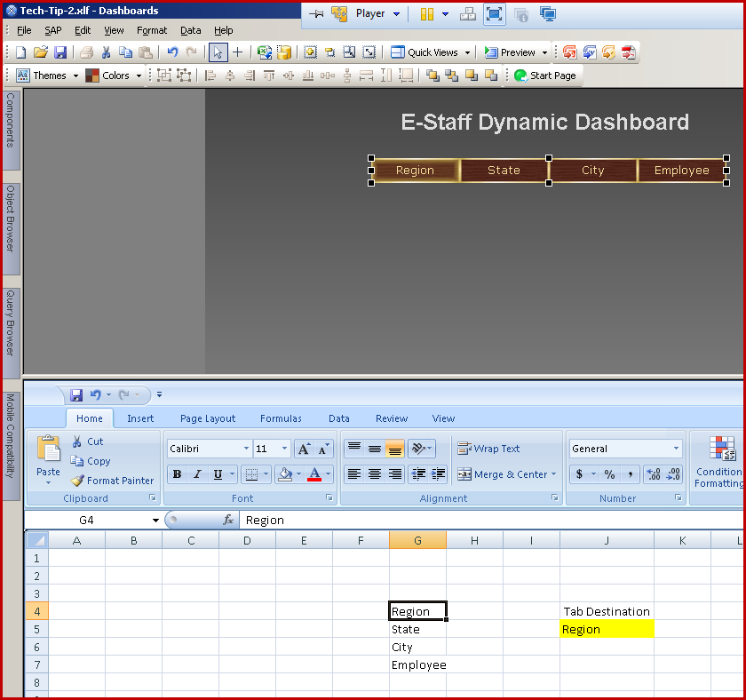Viewport: 746px width, 700px height.
Task: Open the Components side panel
Action: [x=11, y=130]
